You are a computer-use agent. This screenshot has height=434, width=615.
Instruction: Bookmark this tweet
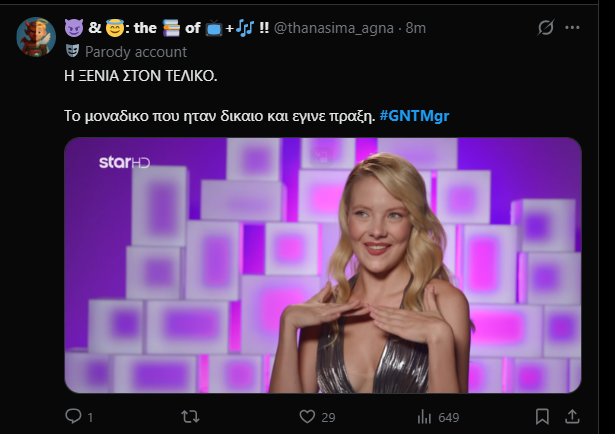pyautogui.click(x=542, y=416)
